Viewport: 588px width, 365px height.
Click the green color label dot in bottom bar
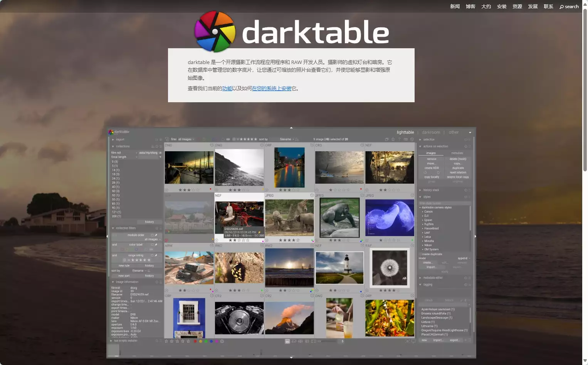pyautogui.click(x=206, y=341)
